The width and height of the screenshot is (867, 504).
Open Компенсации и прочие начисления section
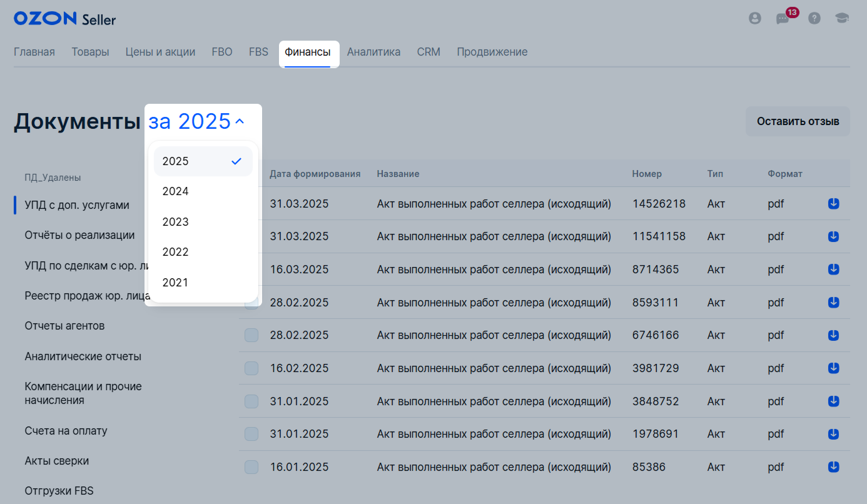83,393
